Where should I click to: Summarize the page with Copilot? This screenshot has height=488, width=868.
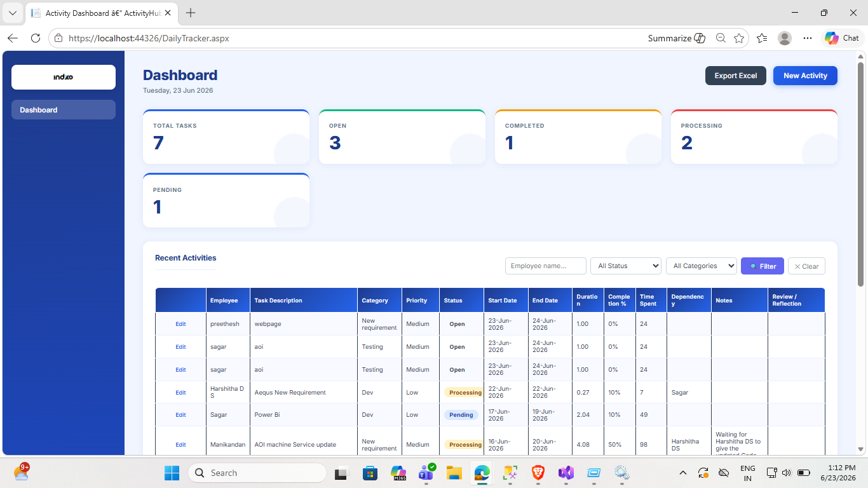(x=677, y=38)
